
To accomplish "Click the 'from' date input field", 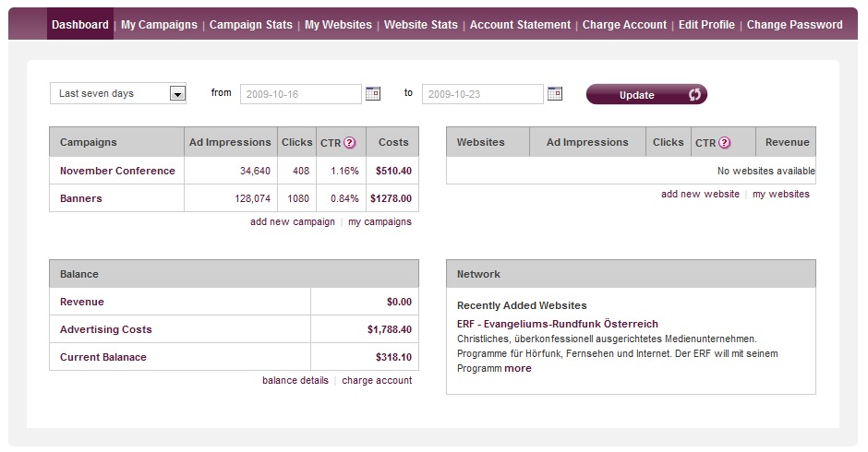I will (300, 94).
